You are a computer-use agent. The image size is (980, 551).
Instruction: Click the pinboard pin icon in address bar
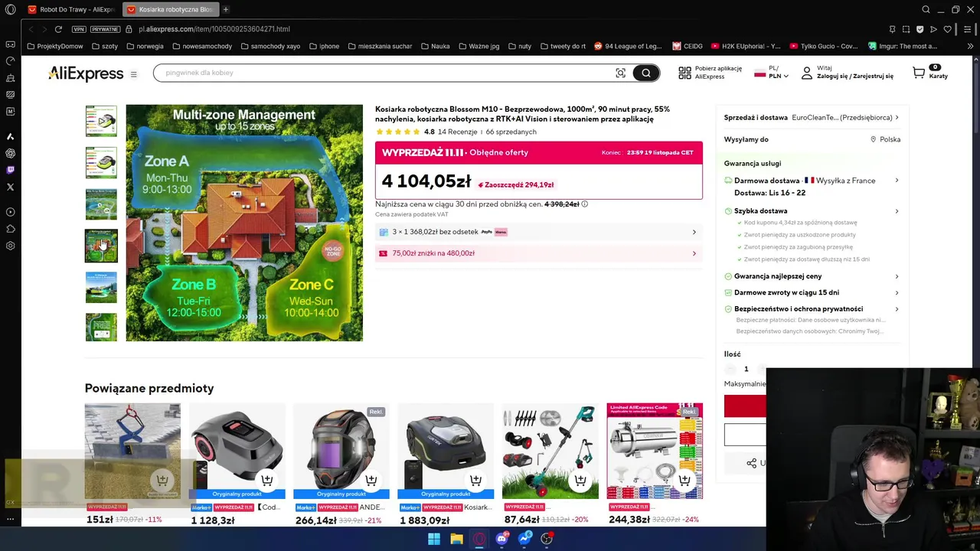pos(892,29)
